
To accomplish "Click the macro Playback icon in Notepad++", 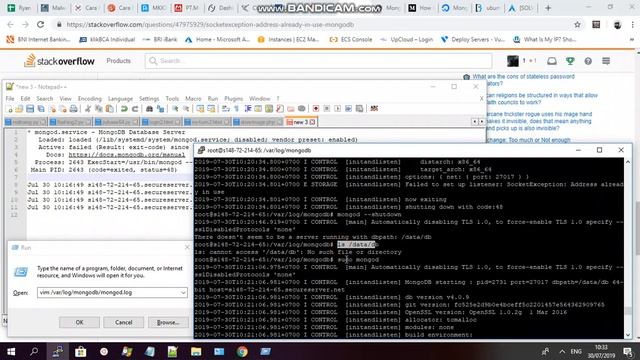I will [338, 109].
